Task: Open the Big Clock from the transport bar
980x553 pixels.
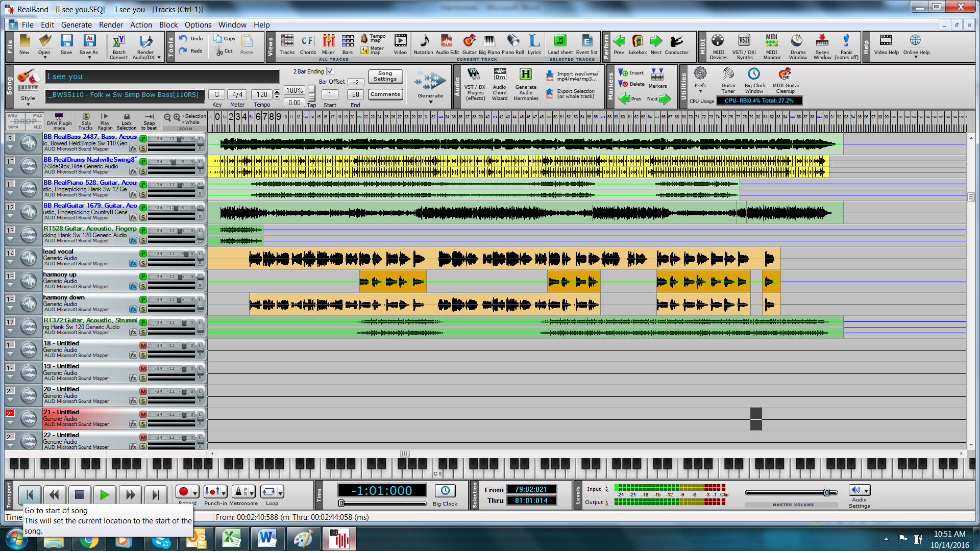Action: click(445, 491)
